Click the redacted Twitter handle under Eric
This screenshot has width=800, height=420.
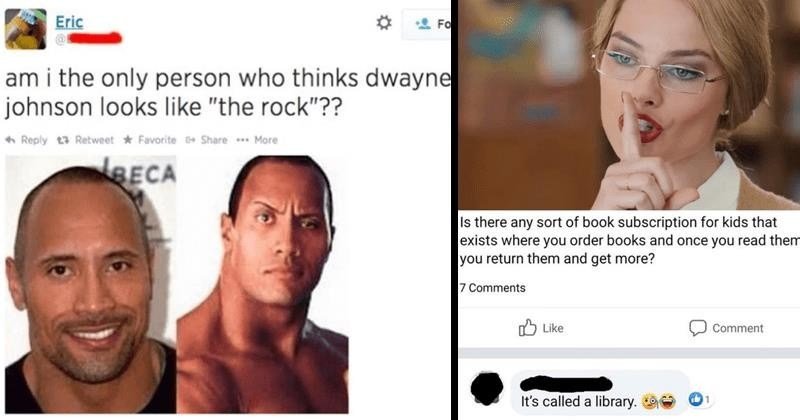[94, 39]
